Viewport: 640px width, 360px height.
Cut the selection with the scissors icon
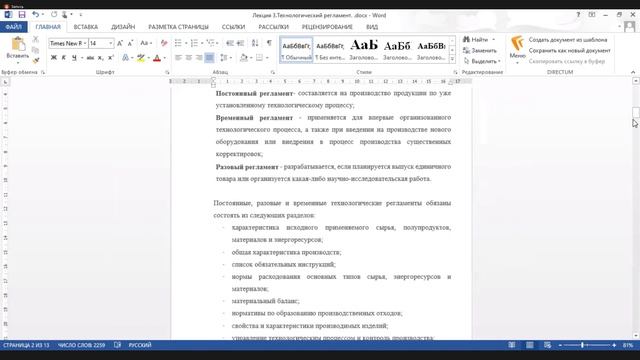[36, 40]
